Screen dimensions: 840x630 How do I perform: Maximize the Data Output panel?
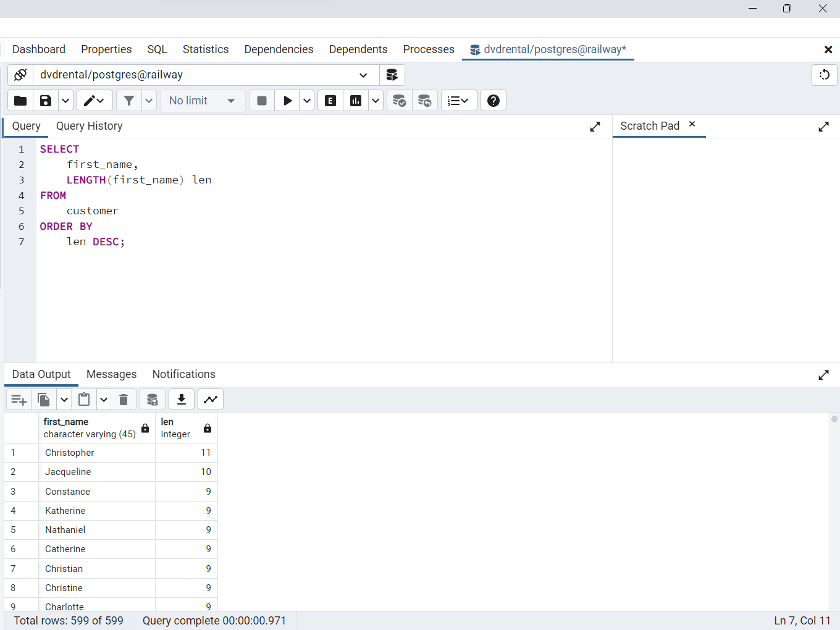823,375
